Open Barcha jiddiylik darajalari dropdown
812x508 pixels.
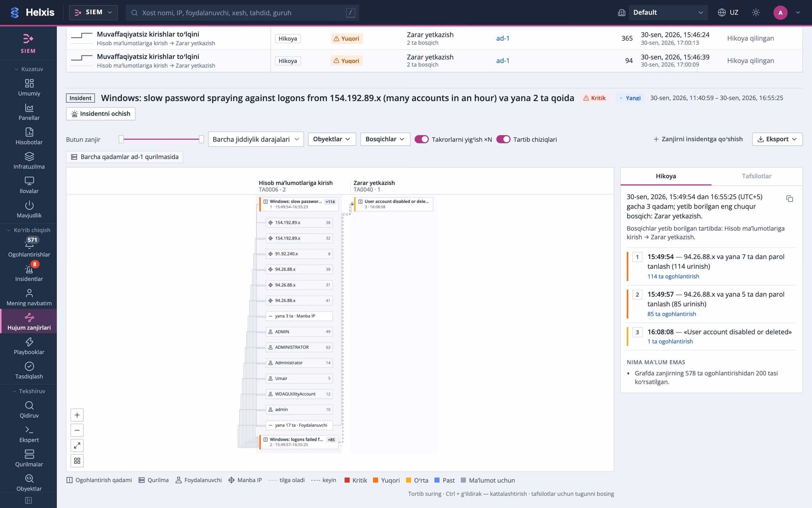tap(256, 139)
